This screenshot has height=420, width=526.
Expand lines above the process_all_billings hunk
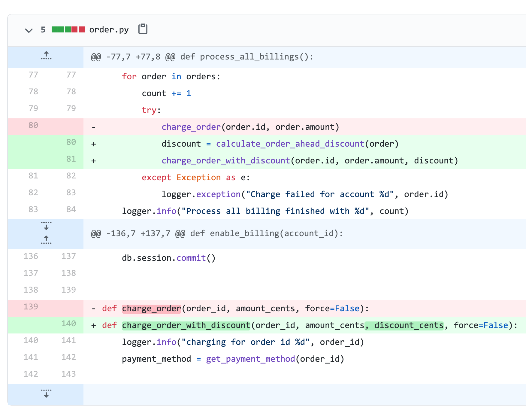pyautogui.click(x=46, y=56)
